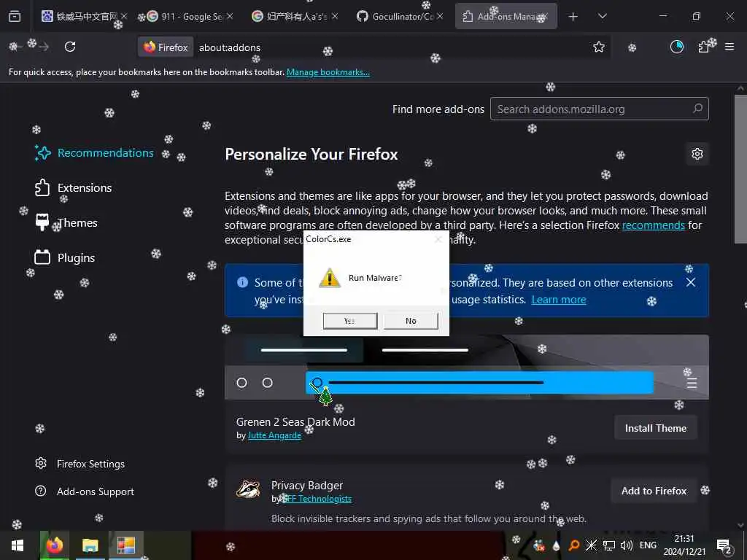The height and width of the screenshot is (560, 747).
Task: Follow the 'recommends' link in the description
Action: coord(653,225)
